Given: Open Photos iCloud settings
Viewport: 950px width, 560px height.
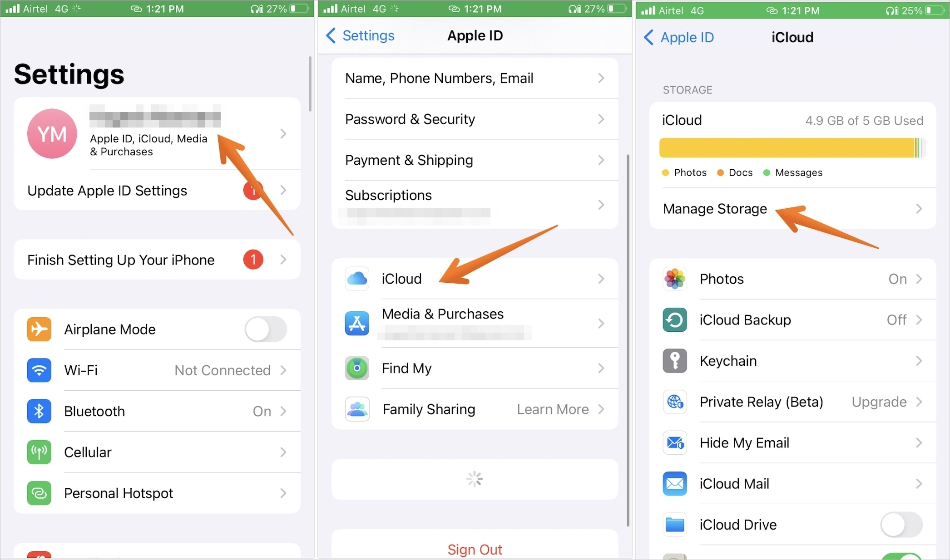Looking at the screenshot, I should (x=792, y=278).
